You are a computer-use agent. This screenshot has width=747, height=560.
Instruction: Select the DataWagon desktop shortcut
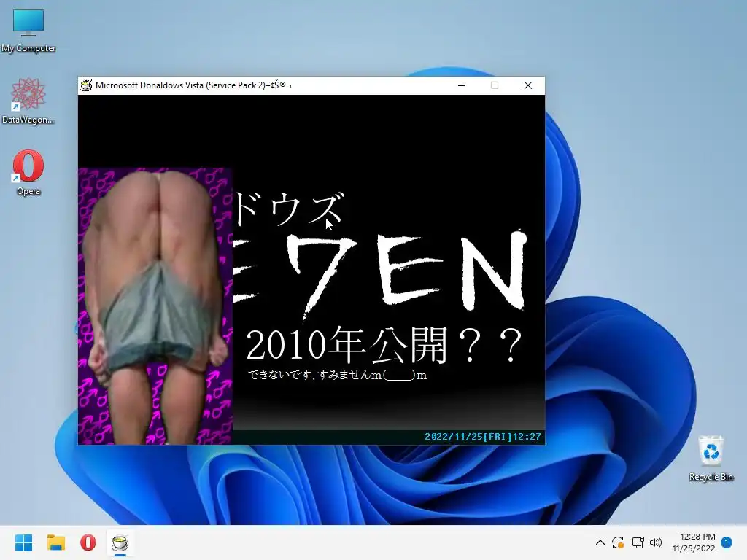(x=28, y=101)
